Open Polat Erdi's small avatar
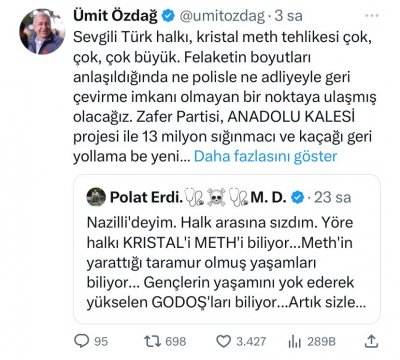 96,197
